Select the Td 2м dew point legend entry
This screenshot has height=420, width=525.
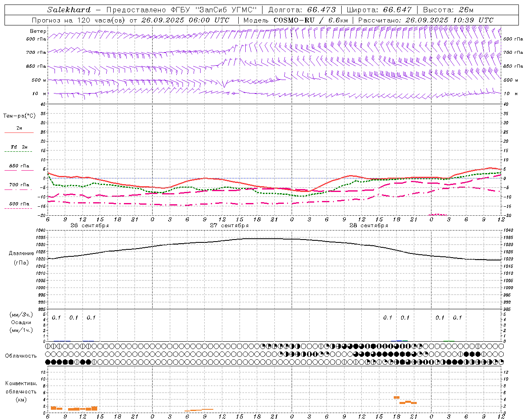tap(19, 147)
